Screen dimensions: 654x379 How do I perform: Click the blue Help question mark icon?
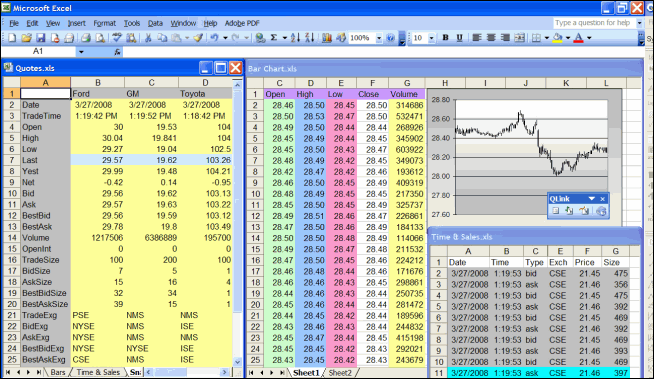(390, 38)
